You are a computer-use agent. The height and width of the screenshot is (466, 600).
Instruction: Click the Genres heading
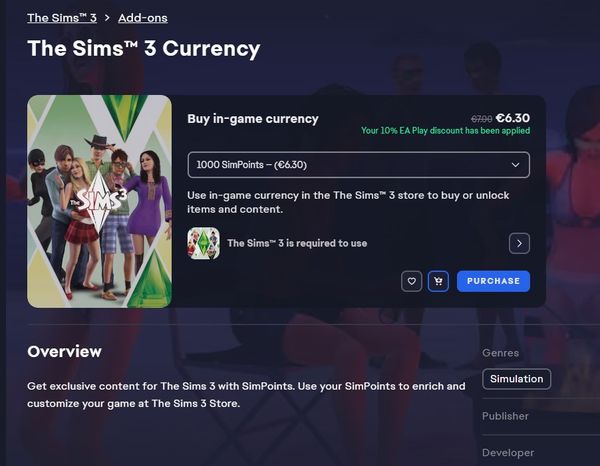(x=501, y=352)
